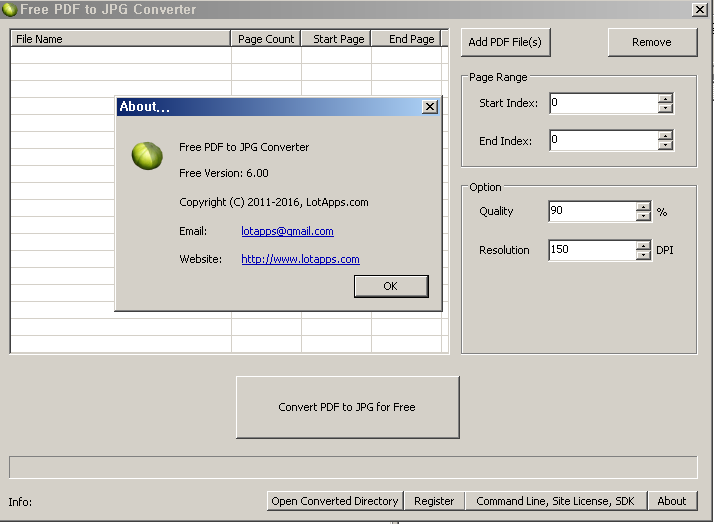The height and width of the screenshot is (524, 714).
Task: Confirm About dialog with OK
Action: pyautogui.click(x=391, y=286)
